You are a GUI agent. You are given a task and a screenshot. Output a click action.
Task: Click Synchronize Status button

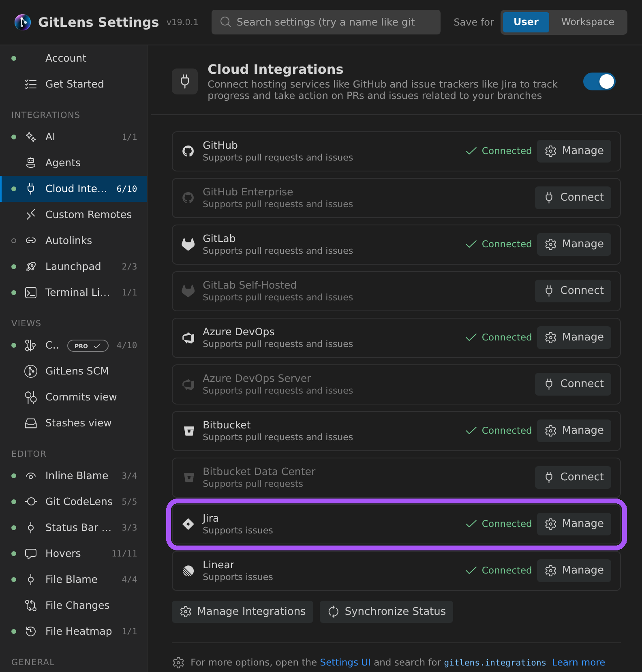click(x=386, y=612)
